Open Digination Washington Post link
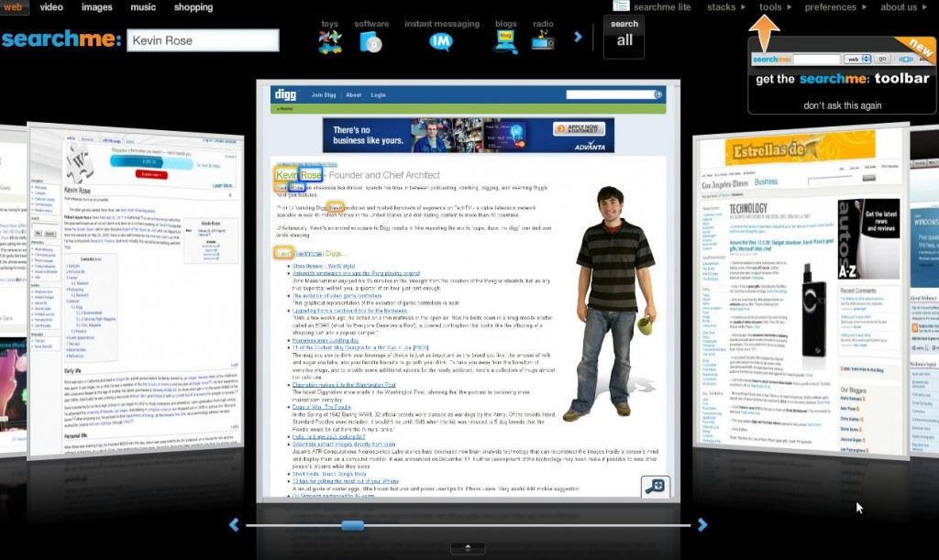Screen dimensions: 939x560 [x=344, y=385]
